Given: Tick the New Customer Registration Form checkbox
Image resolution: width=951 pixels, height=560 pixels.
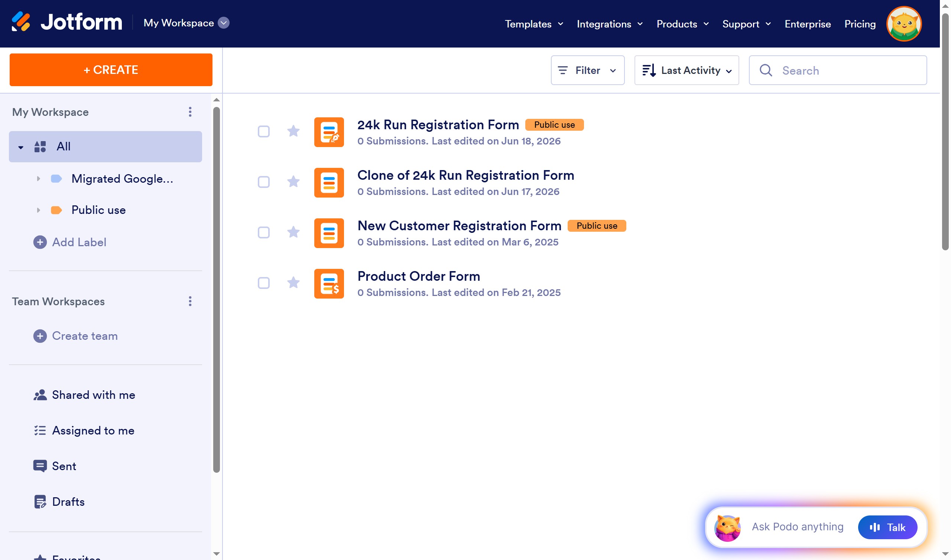Looking at the screenshot, I should click(x=264, y=232).
